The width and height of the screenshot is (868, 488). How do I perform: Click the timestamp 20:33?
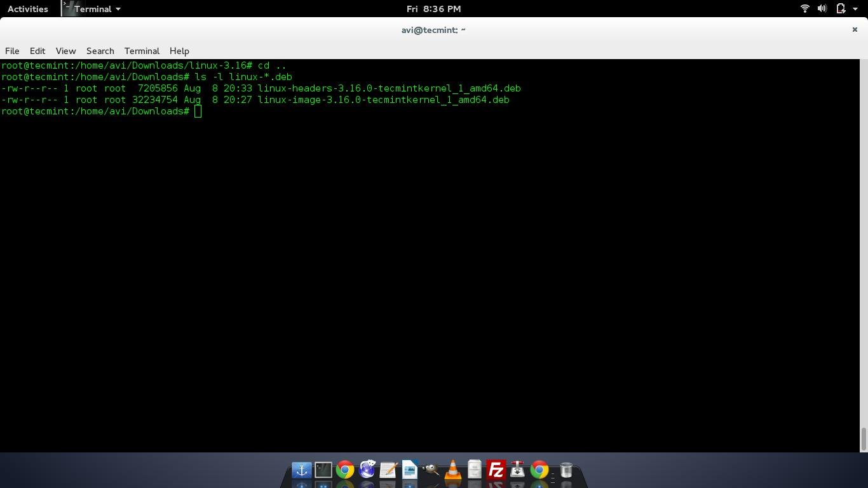(238, 88)
